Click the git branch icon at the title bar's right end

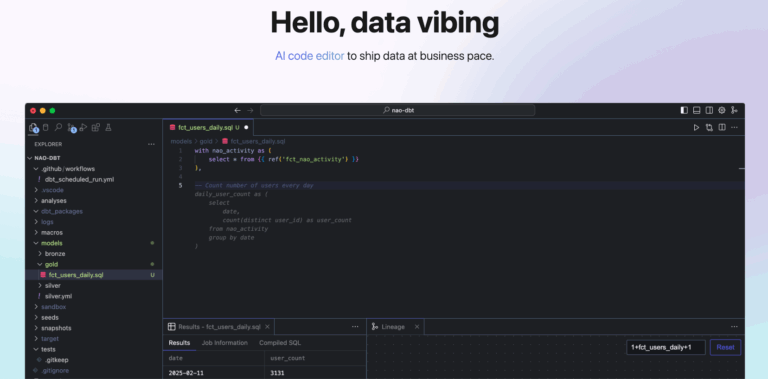point(734,111)
